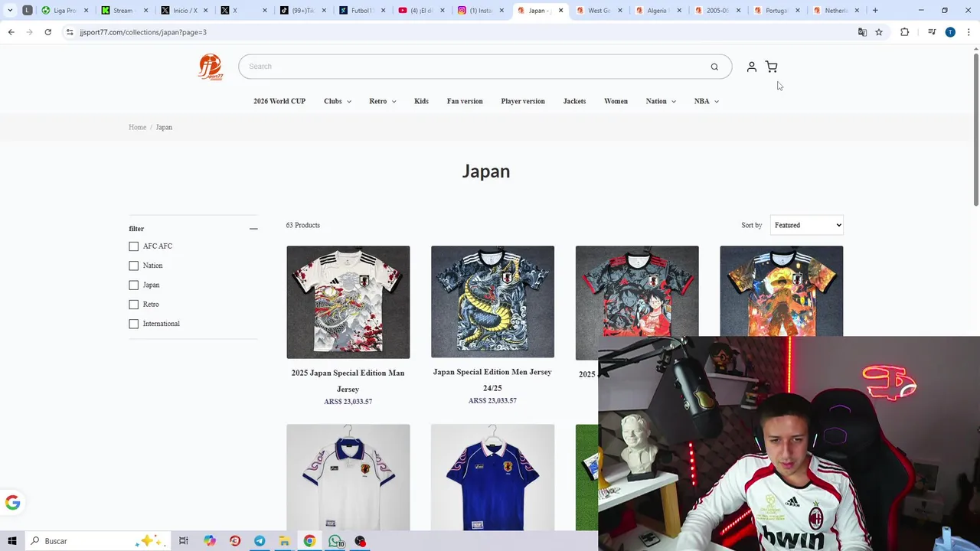Open WhatsApp from taskbar
The height and width of the screenshot is (551, 980).
pyautogui.click(x=335, y=541)
